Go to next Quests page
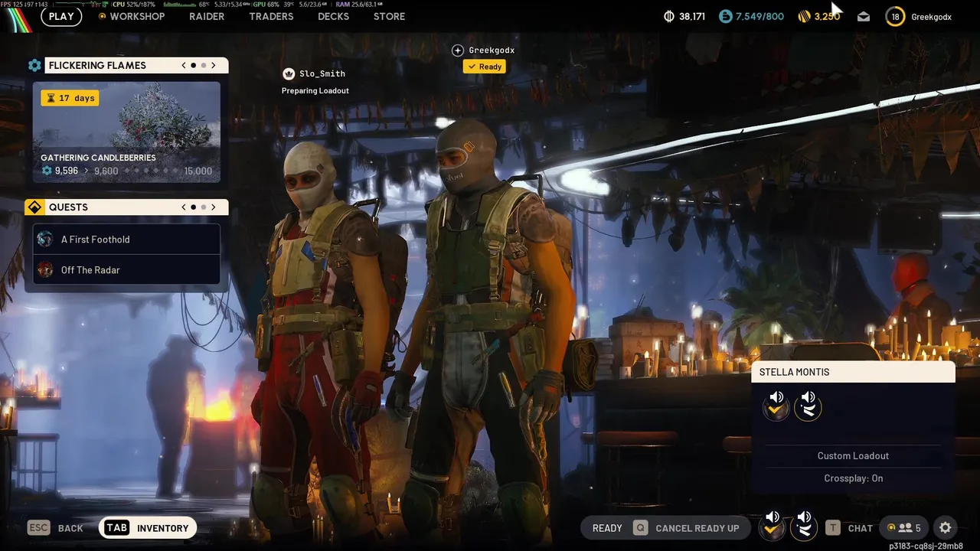 pyautogui.click(x=214, y=207)
